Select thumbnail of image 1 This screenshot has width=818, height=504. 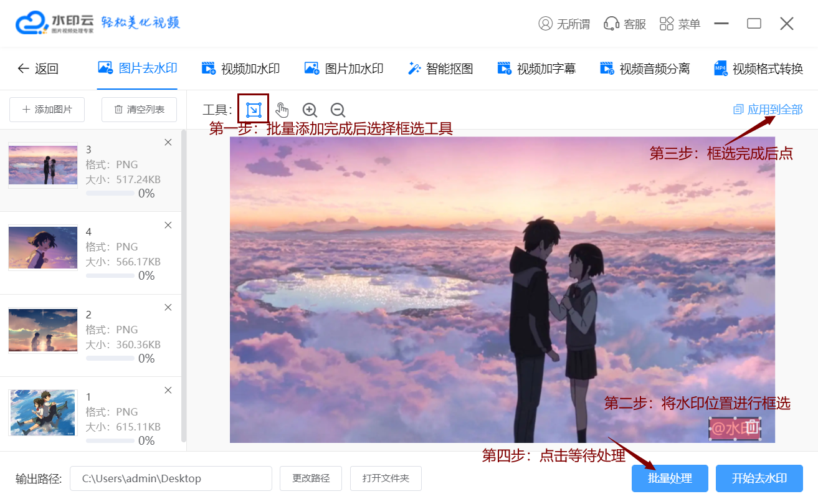click(43, 412)
